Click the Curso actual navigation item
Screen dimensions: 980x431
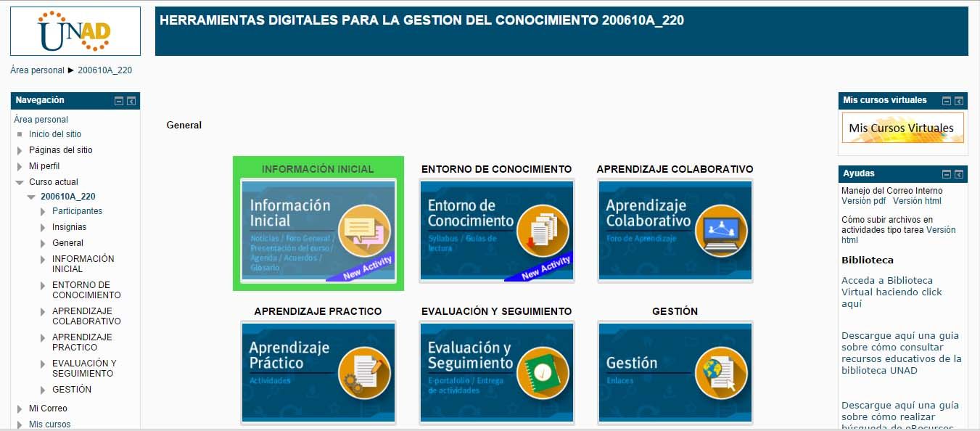click(54, 182)
